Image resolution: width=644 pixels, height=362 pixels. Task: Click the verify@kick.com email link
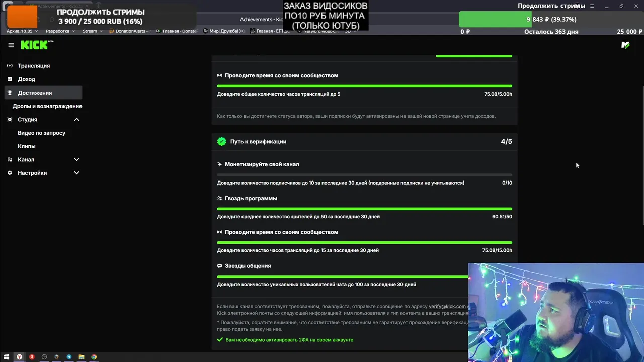click(x=447, y=306)
